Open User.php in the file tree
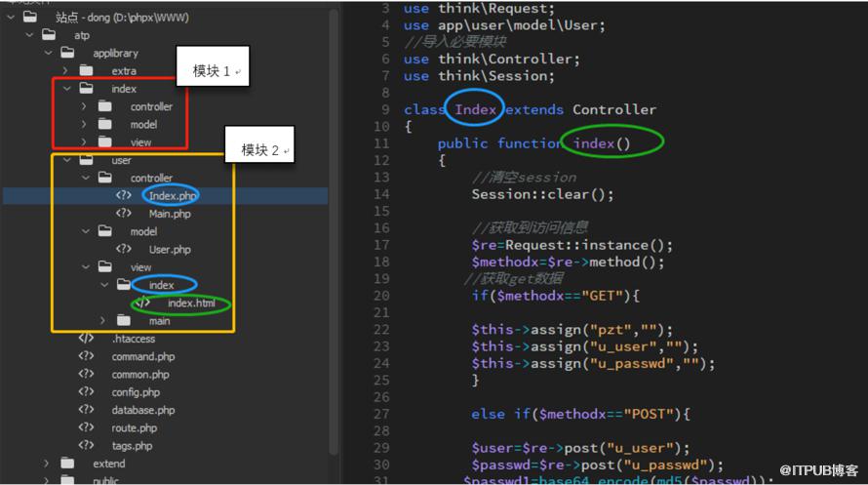This screenshot has width=868, height=485. point(170,249)
